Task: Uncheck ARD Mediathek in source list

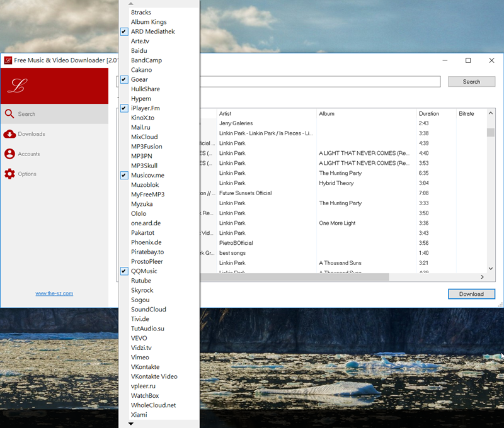Action: click(125, 31)
